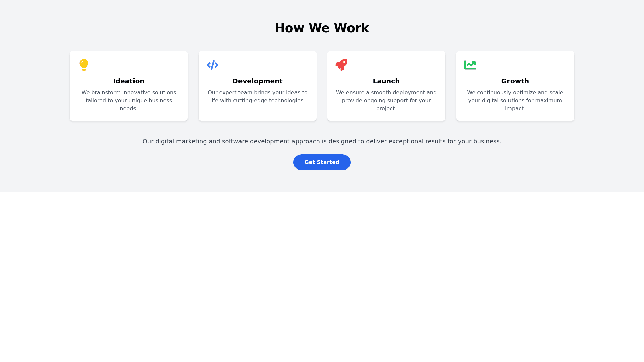The image size is (644, 362).
Task: Select the Growth card title
Action: (x=515, y=81)
